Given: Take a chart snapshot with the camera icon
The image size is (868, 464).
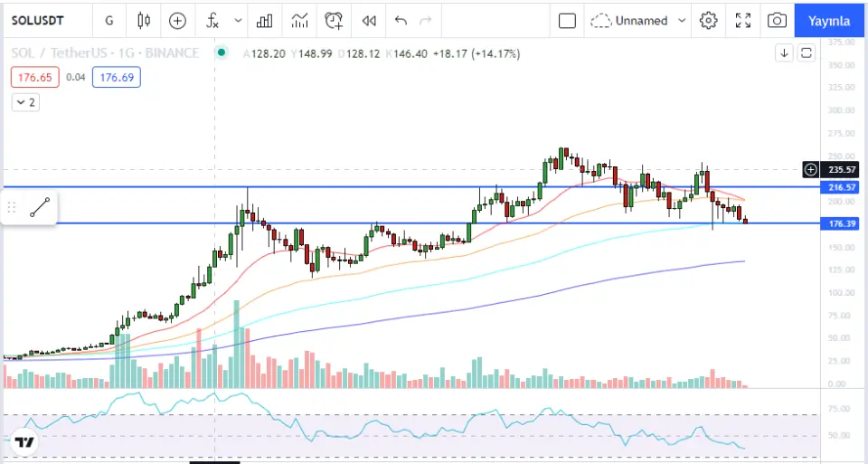Looking at the screenshot, I should pos(776,20).
